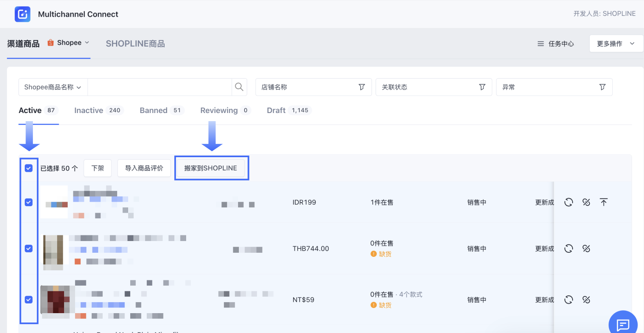Click the unlink icon in NT$59 row
Viewport: 644px width, 333px height.
(x=586, y=300)
